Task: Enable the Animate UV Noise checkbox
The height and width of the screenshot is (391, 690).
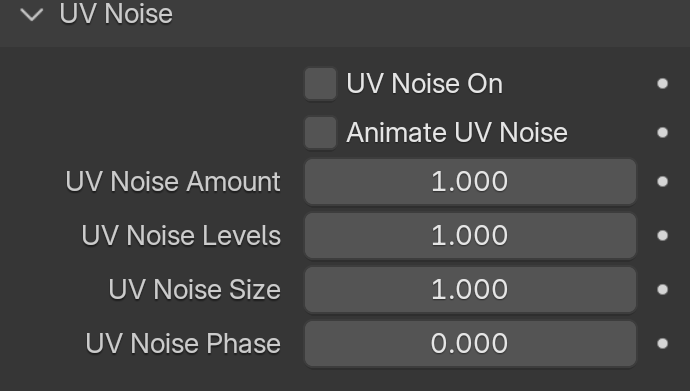Action: [x=320, y=132]
